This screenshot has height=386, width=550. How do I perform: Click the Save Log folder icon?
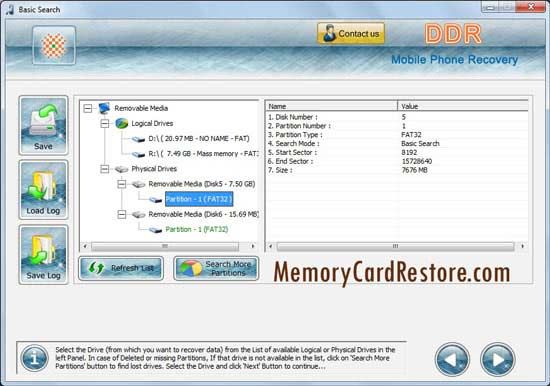43,254
